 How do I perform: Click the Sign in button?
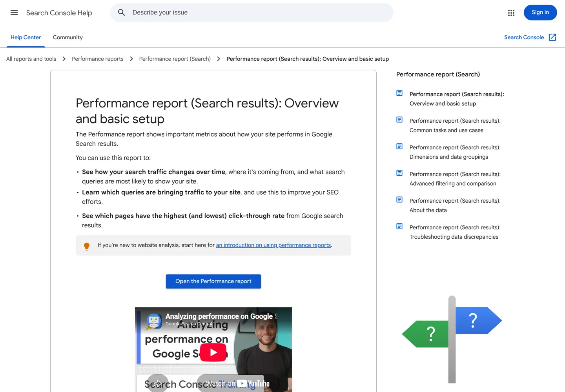click(540, 13)
